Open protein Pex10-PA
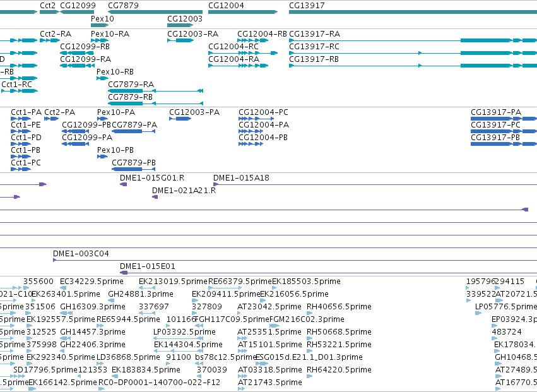The image size is (537, 392). click(116, 112)
